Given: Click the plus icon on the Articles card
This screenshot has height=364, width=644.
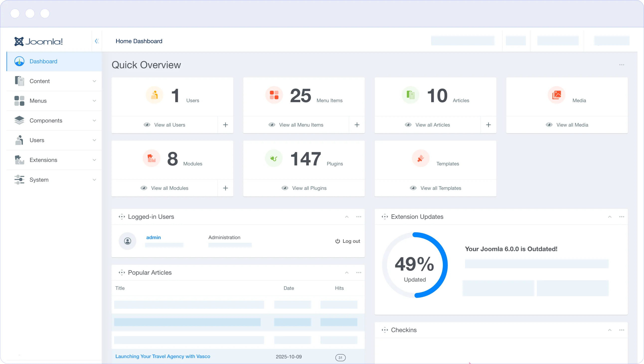Looking at the screenshot, I should [x=488, y=125].
